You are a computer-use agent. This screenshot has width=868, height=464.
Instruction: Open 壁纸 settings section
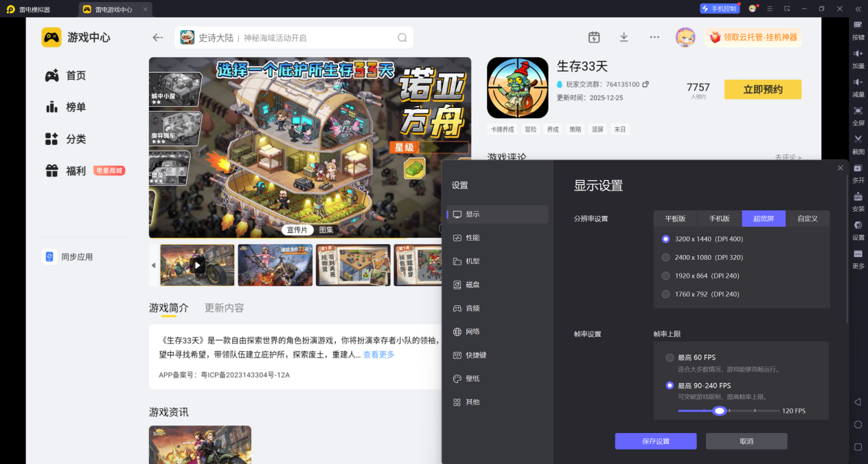[x=498, y=378]
